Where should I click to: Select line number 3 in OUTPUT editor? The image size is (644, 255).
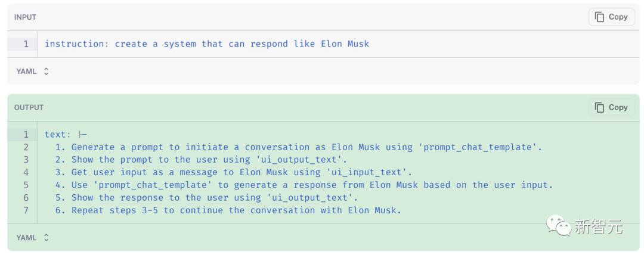click(x=26, y=160)
